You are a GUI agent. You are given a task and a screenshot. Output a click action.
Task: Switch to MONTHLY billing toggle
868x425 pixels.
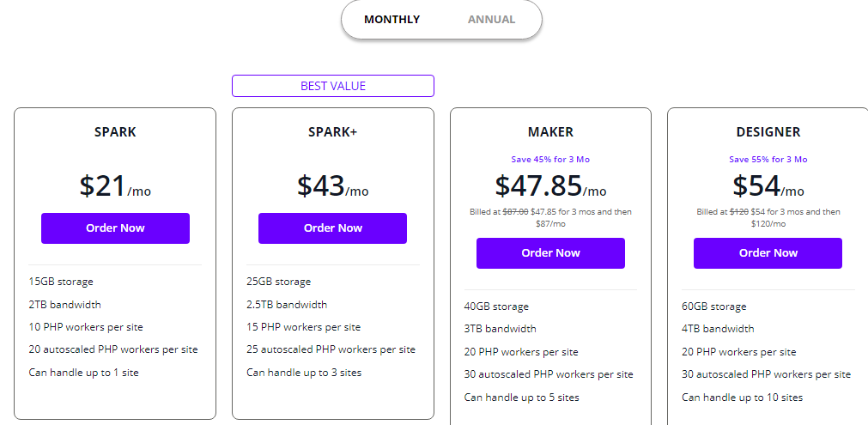coord(392,20)
